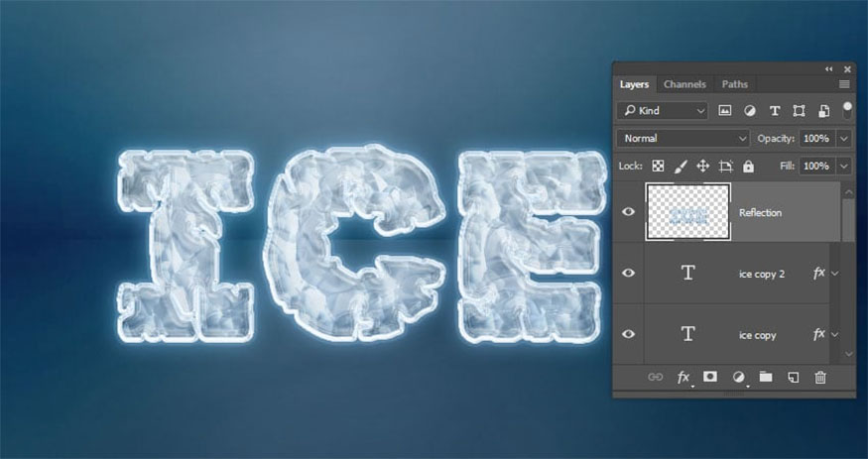Add a layer style via fx button
This screenshot has width=868, height=459.
(x=683, y=377)
